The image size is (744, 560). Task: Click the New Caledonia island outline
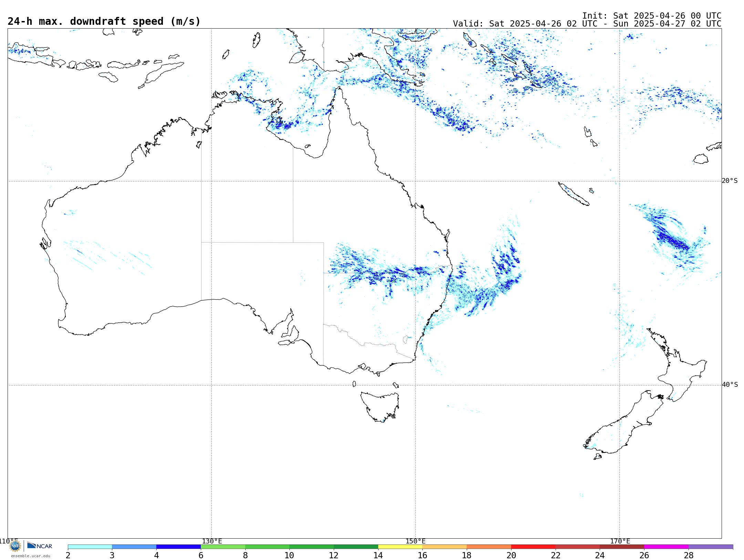573,194
